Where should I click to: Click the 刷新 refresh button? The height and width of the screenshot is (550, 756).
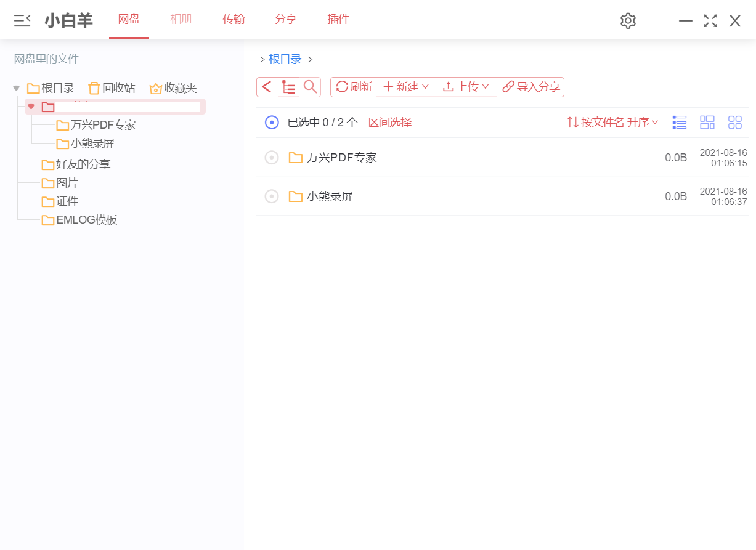[354, 87]
